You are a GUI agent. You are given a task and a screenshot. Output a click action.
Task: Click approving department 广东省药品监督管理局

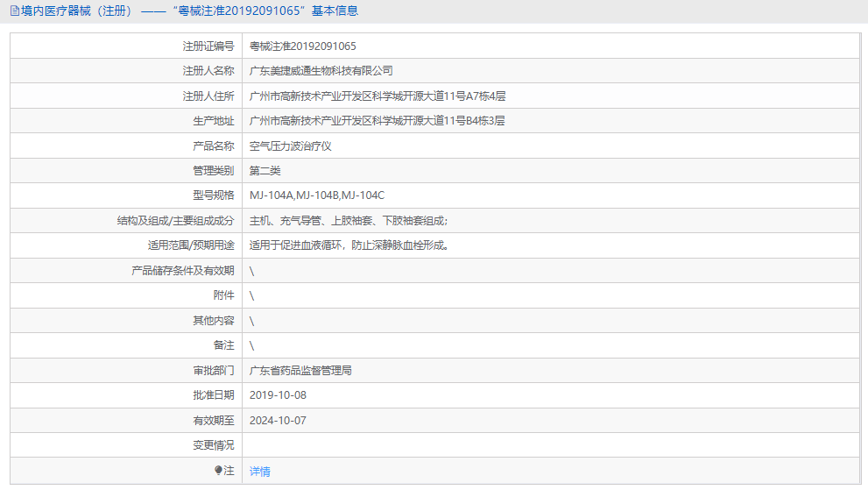point(300,370)
